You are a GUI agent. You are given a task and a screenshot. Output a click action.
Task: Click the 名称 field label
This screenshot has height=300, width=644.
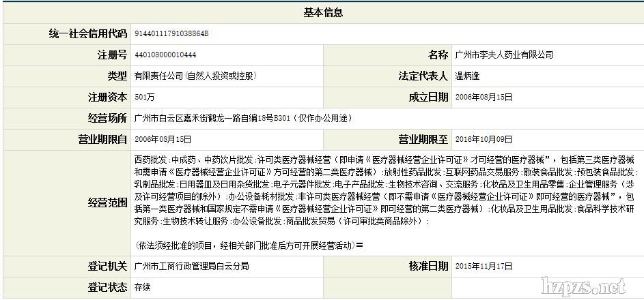(437, 55)
